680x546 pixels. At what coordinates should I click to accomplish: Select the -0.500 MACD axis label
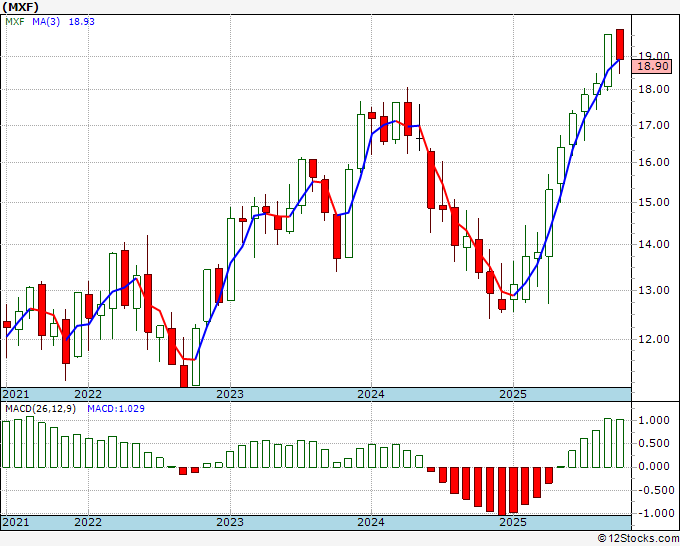point(655,490)
